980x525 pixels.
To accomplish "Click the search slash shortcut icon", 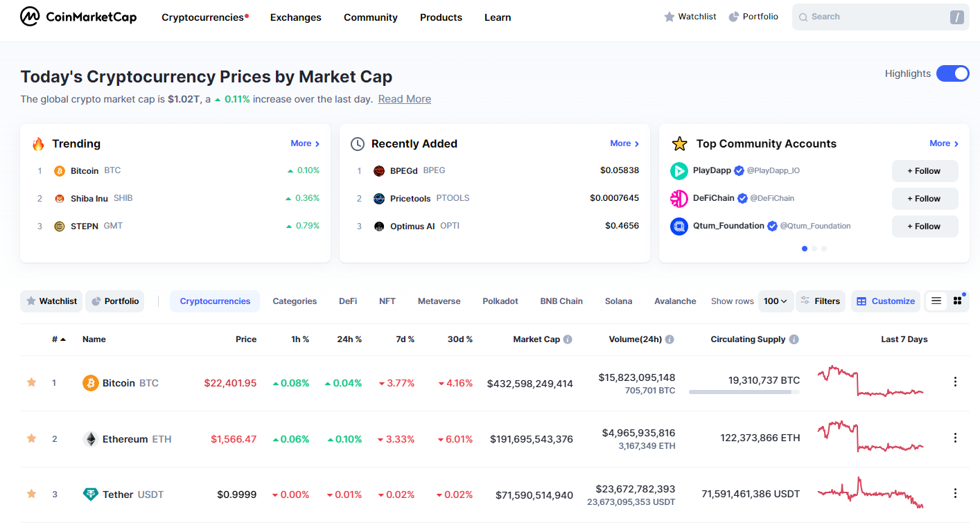I will pyautogui.click(x=957, y=17).
